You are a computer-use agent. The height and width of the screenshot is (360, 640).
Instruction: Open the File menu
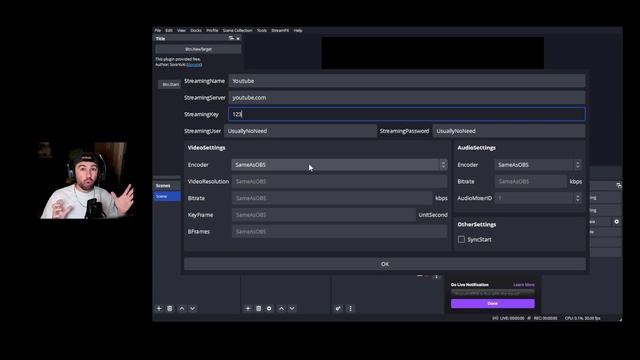(158, 30)
